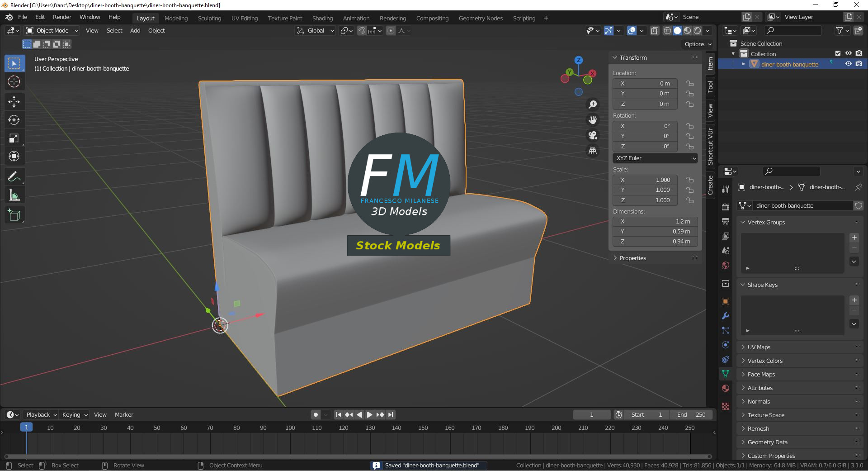Click the zoom view magnifier icon
Screen dimensions: 868x471
(593, 105)
